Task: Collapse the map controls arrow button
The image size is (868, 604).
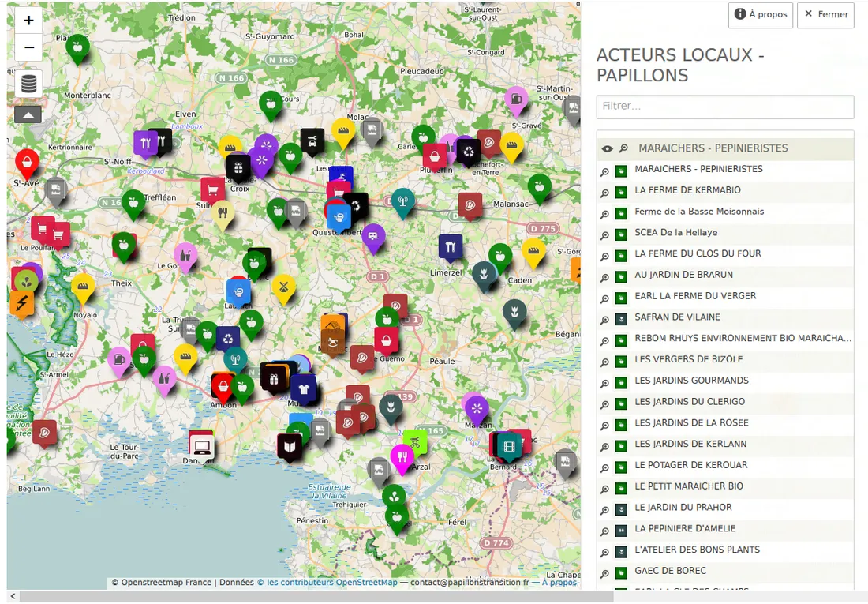Action: click(x=28, y=114)
